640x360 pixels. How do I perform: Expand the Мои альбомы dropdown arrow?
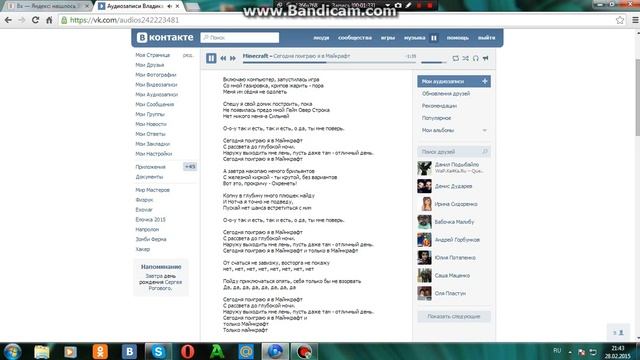pyautogui.click(x=484, y=130)
